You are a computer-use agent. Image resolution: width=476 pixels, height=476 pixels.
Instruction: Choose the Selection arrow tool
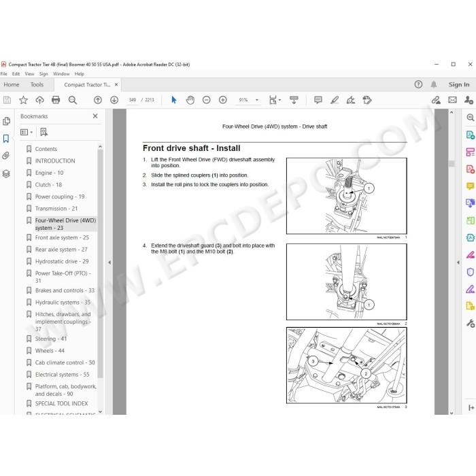[x=173, y=100]
